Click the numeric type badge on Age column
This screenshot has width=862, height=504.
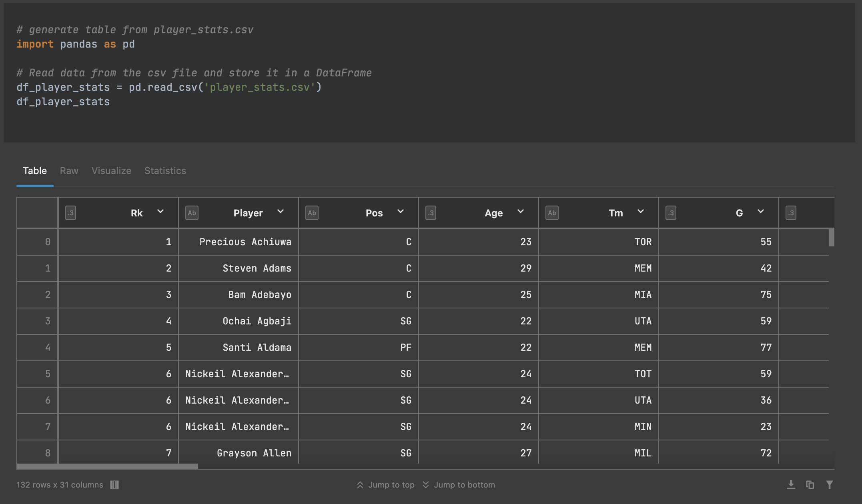(x=431, y=213)
